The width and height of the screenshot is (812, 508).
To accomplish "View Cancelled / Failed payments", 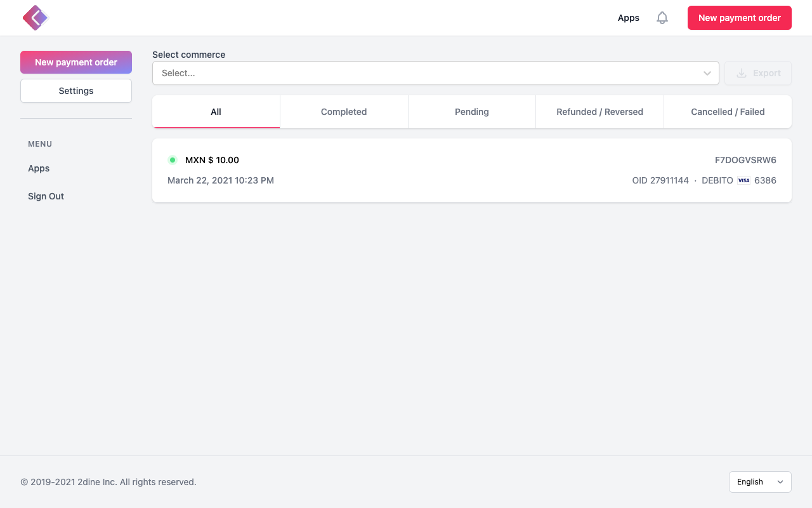I will click(727, 112).
